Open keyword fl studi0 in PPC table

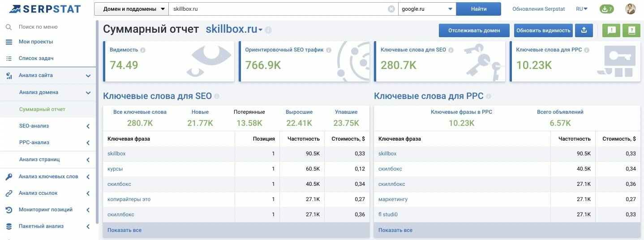[x=388, y=214]
